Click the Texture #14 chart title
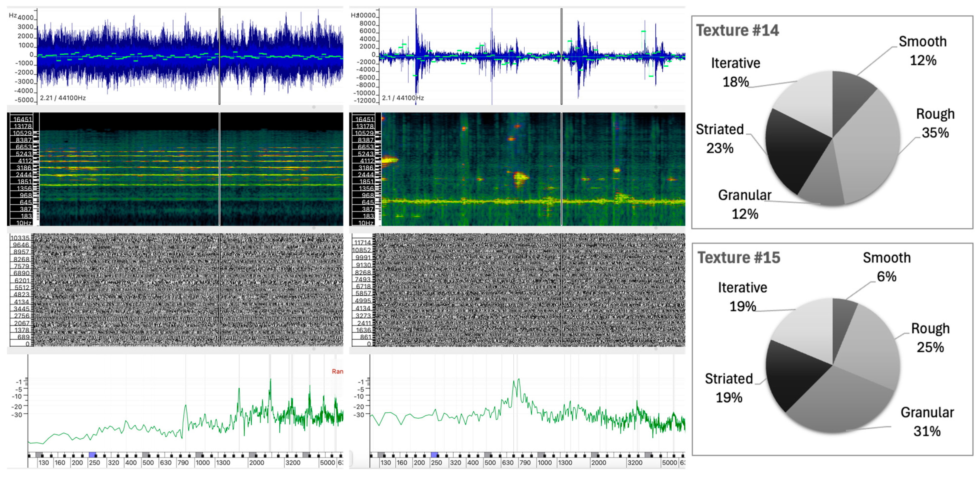 (737, 30)
